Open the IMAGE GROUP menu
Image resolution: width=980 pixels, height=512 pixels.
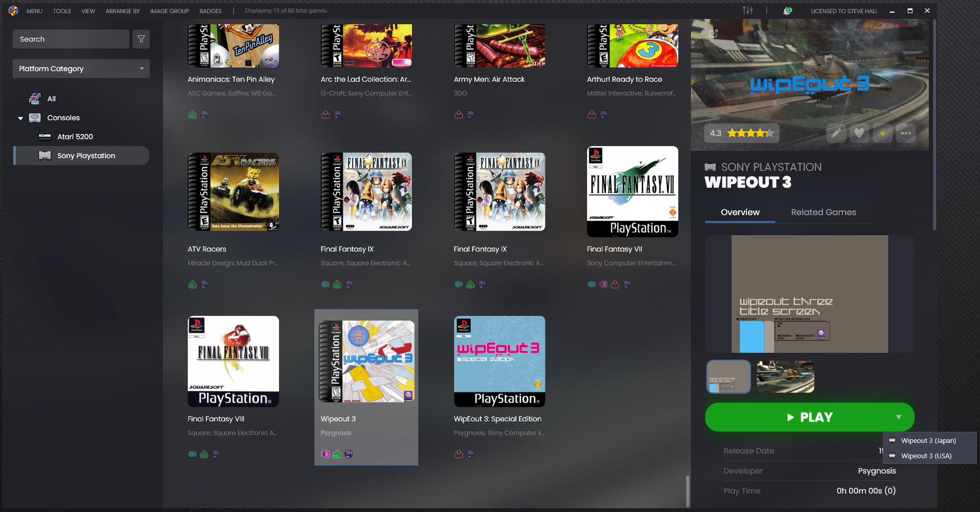(170, 11)
